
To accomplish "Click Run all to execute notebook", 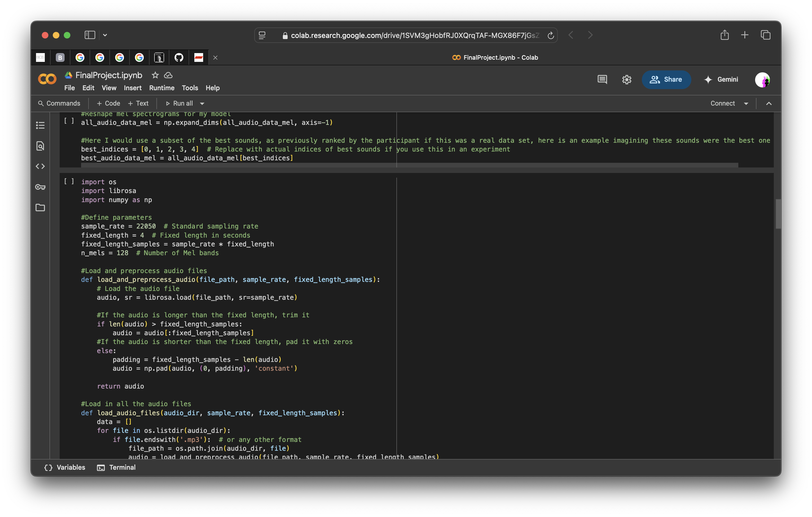I will pos(179,103).
